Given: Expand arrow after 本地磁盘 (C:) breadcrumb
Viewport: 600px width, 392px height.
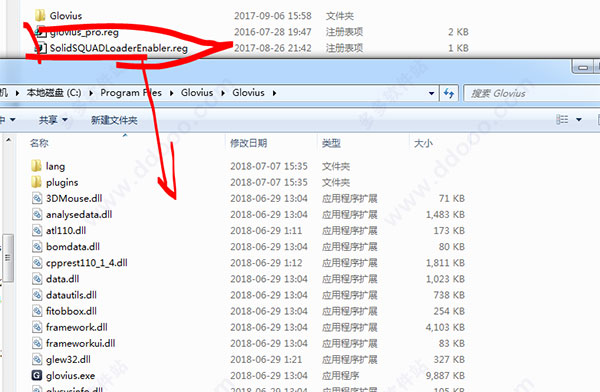Looking at the screenshot, I should [x=91, y=93].
